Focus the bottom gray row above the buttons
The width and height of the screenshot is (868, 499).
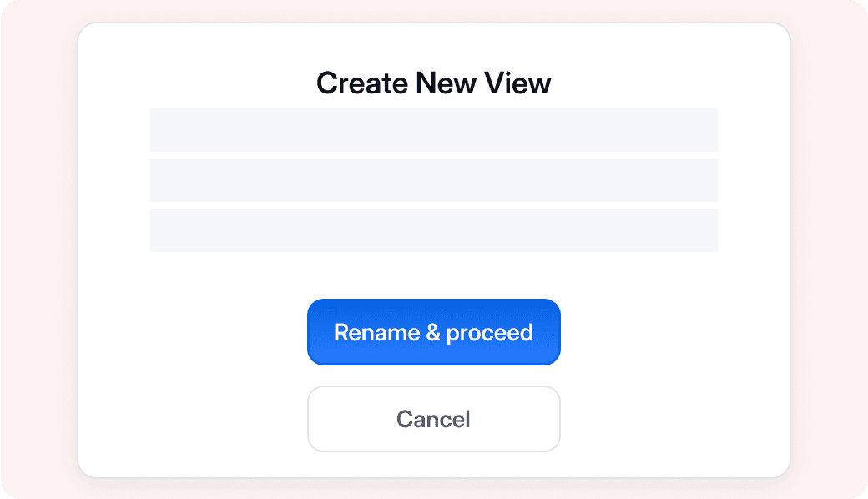point(433,230)
